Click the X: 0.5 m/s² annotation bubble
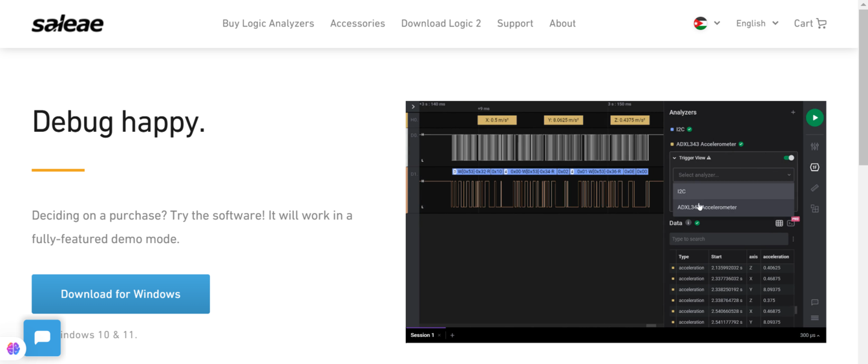 click(497, 120)
